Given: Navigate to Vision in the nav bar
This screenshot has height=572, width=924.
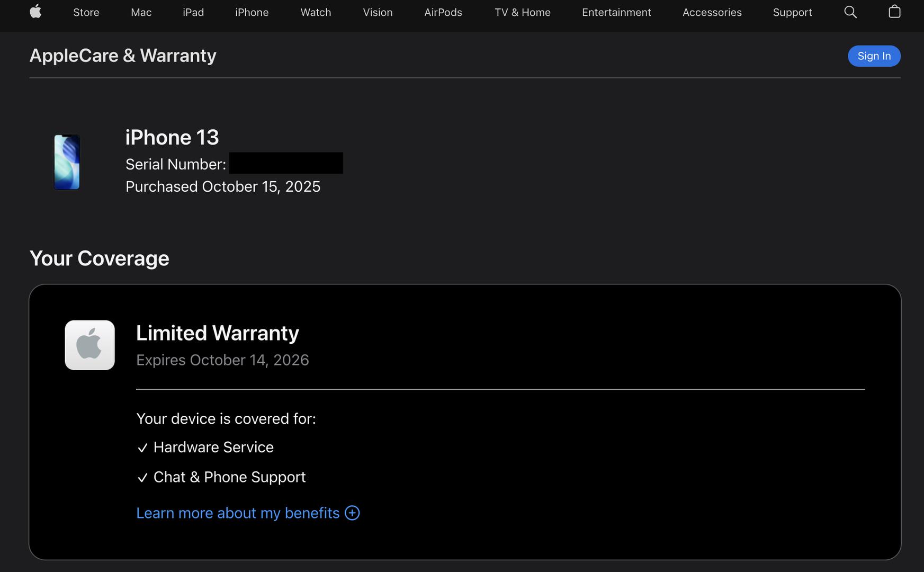Looking at the screenshot, I should 378,12.
